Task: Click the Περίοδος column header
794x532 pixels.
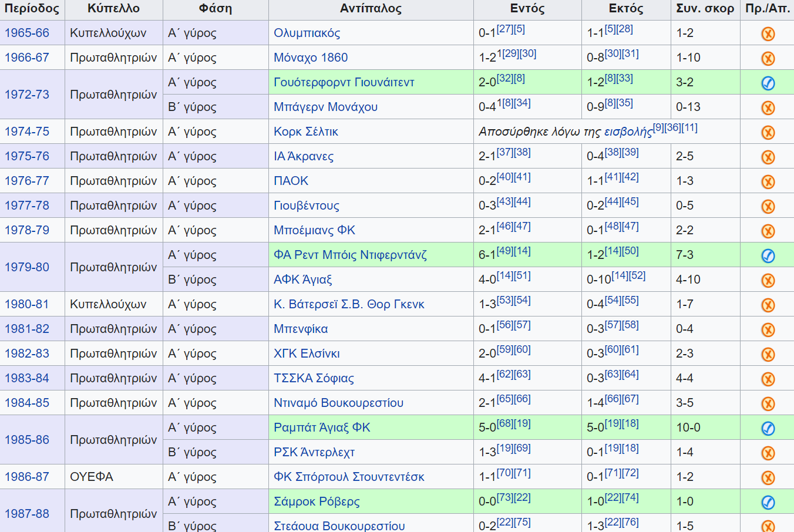Action: [32, 9]
